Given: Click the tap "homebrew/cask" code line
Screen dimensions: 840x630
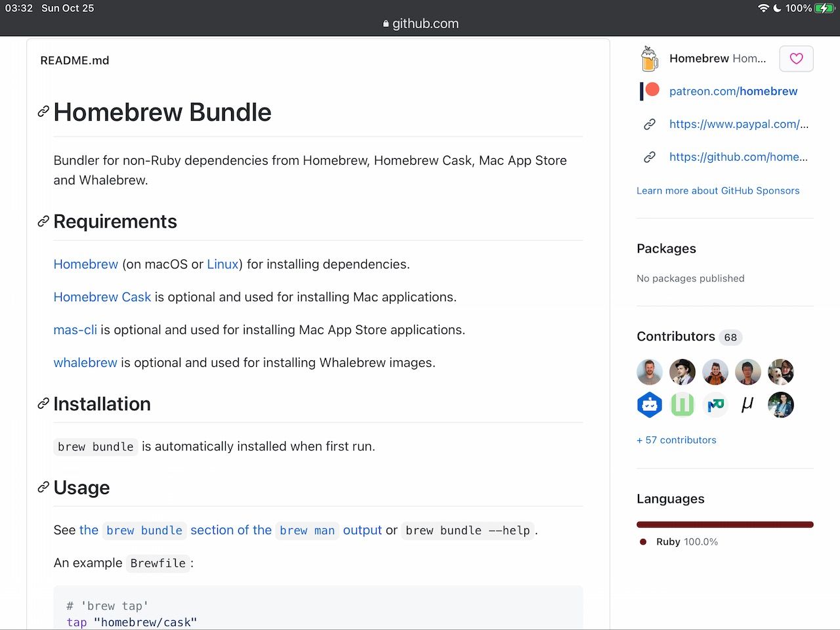Looking at the screenshot, I should click(131, 622).
